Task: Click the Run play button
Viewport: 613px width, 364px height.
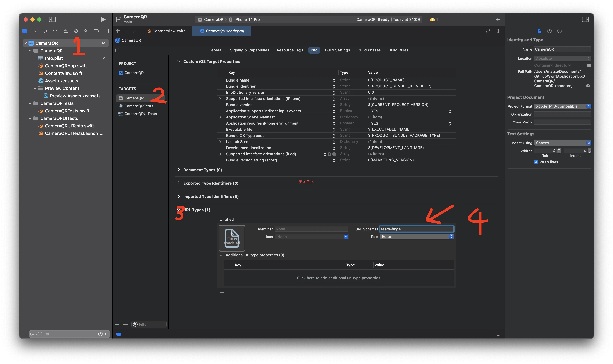Action: click(x=103, y=19)
